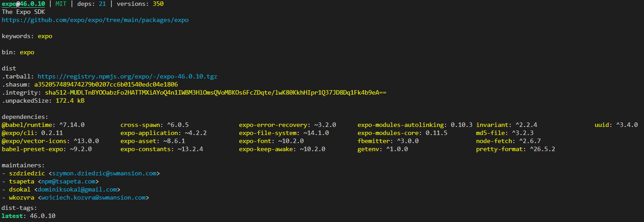Click the md5-file dependency entry
644x222 pixels.
[x=505, y=133]
